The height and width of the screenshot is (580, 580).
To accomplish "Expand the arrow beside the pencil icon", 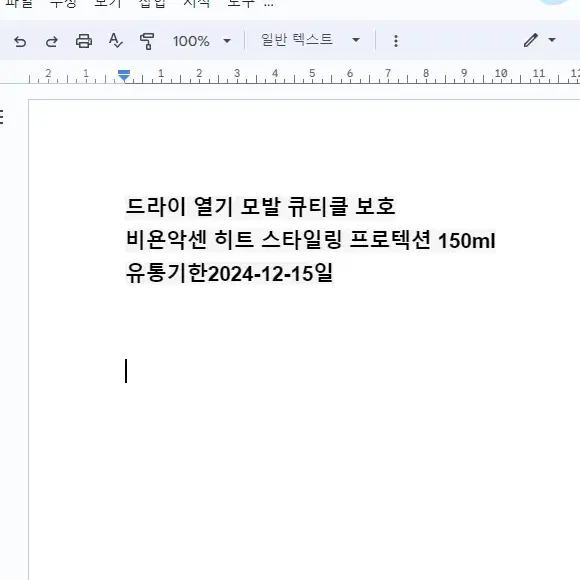I will 552,40.
